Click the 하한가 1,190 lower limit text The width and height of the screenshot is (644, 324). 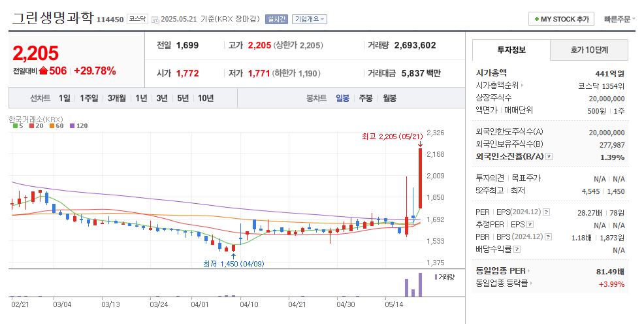click(x=296, y=74)
